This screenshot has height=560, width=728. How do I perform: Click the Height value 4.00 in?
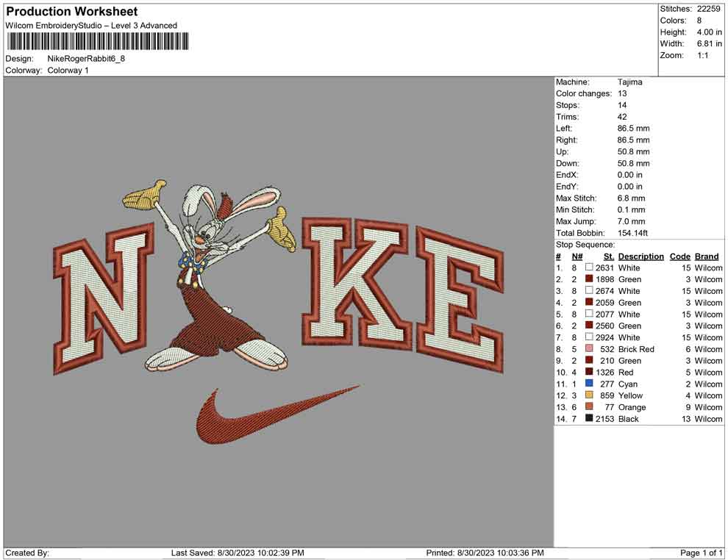(709, 32)
